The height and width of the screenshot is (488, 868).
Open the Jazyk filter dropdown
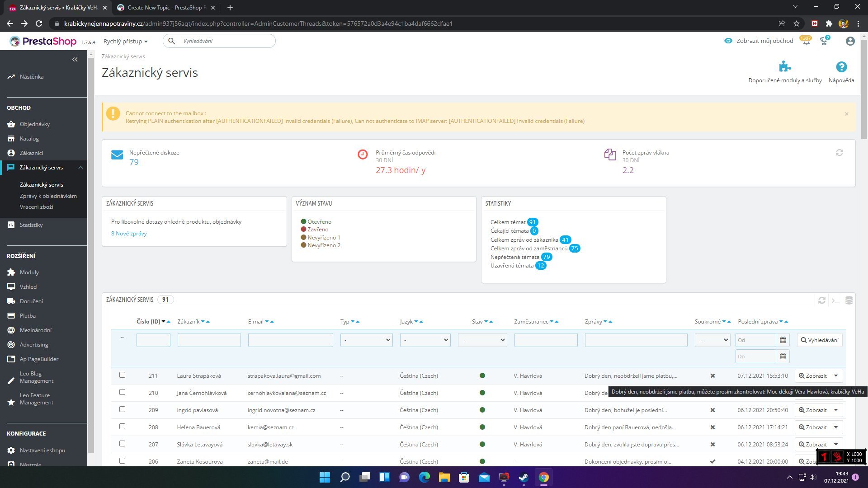(x=425, y=340)
